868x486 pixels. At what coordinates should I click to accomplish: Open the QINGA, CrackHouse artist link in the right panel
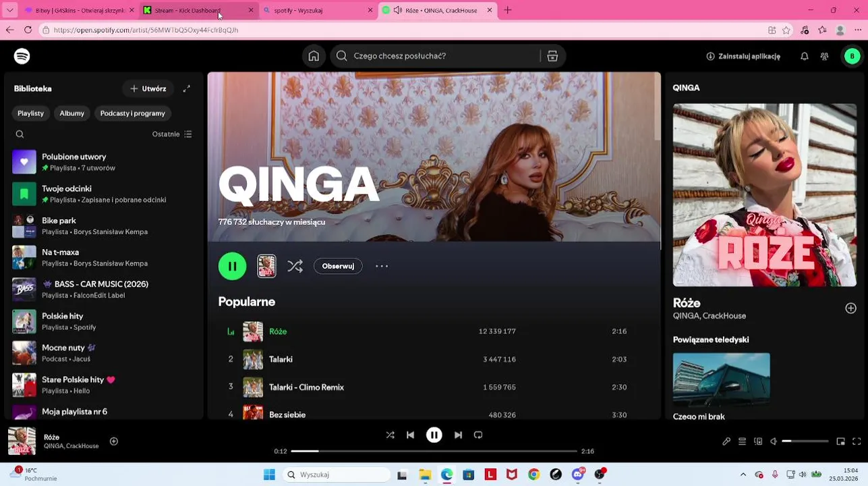[x=710, y=316]
